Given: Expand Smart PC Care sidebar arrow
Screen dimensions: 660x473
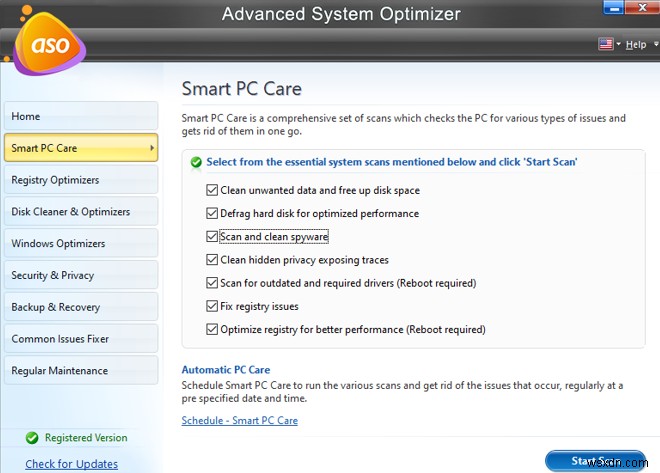Looking at the screenshot, I should pos(152,148).
